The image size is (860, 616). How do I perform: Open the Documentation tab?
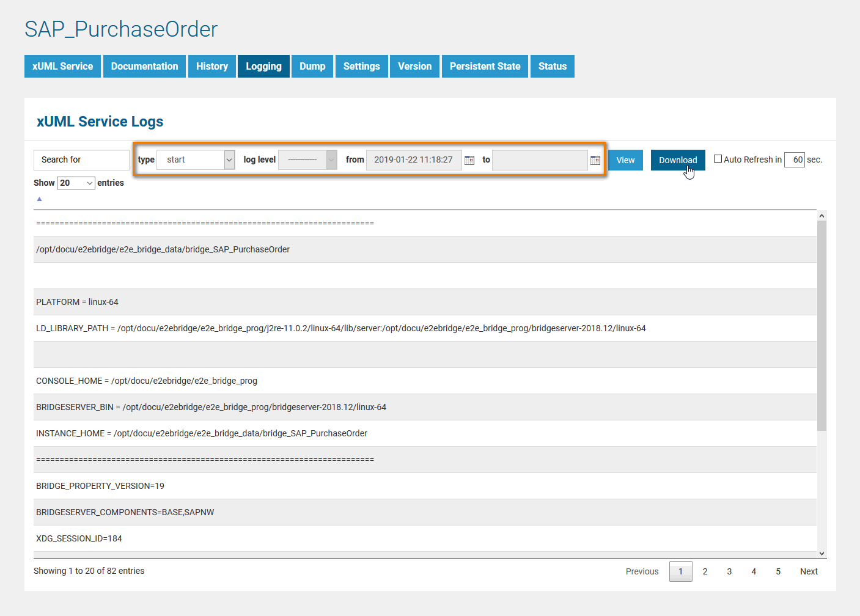click(x=144, y=66)
